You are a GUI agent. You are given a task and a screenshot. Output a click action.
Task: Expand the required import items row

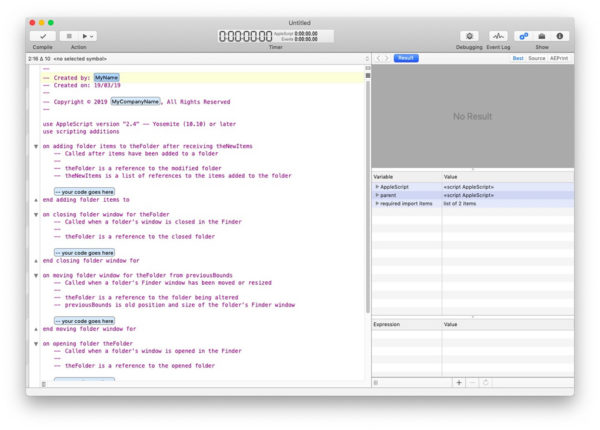[x=377, y=204]
